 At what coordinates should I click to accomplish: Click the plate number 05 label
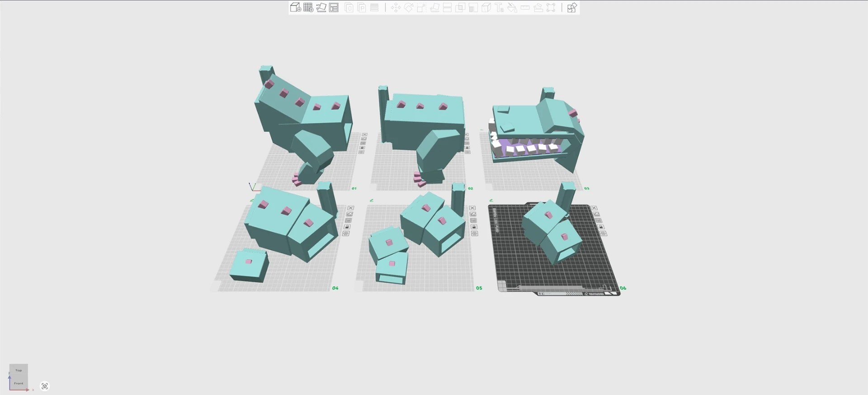pos(479,288)
